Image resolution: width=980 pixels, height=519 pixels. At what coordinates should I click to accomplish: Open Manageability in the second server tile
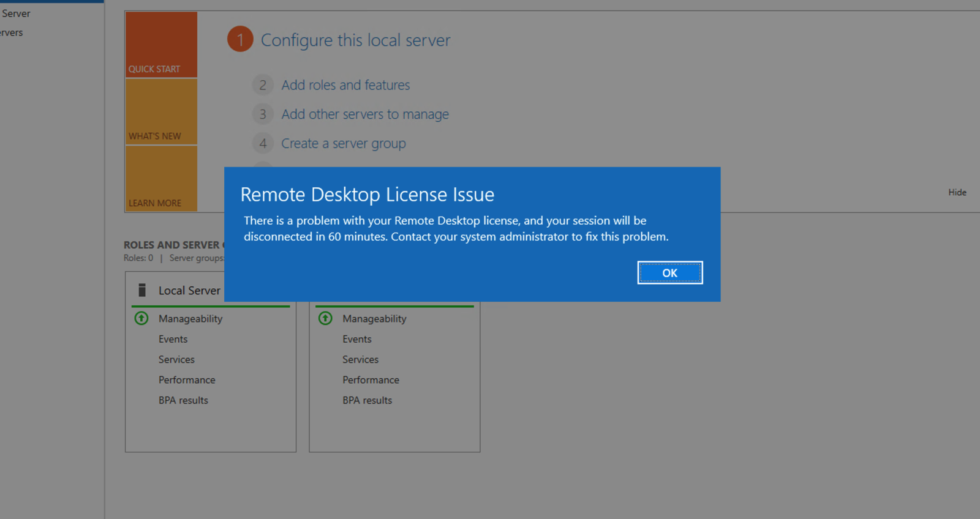(374, 319)
